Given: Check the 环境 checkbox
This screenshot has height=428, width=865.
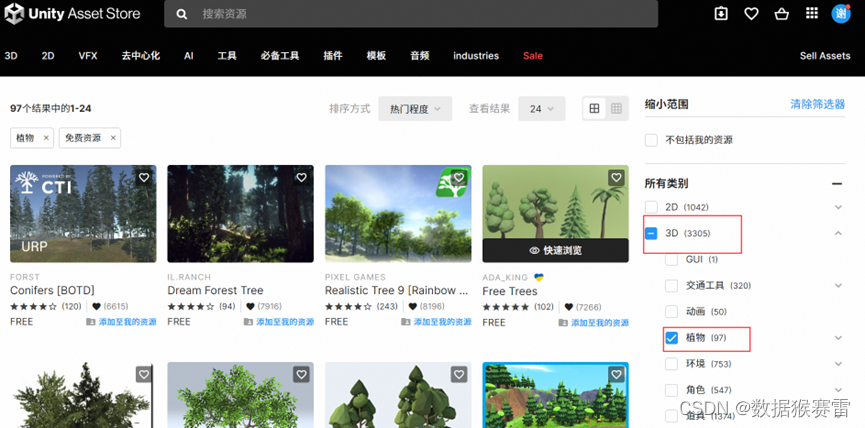Looking at the screenshot, I should tap(671, 364).
